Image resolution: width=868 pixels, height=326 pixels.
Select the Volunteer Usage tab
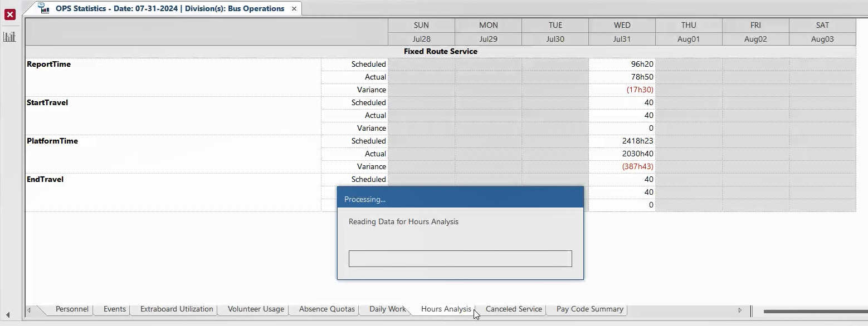click(256, 309)
